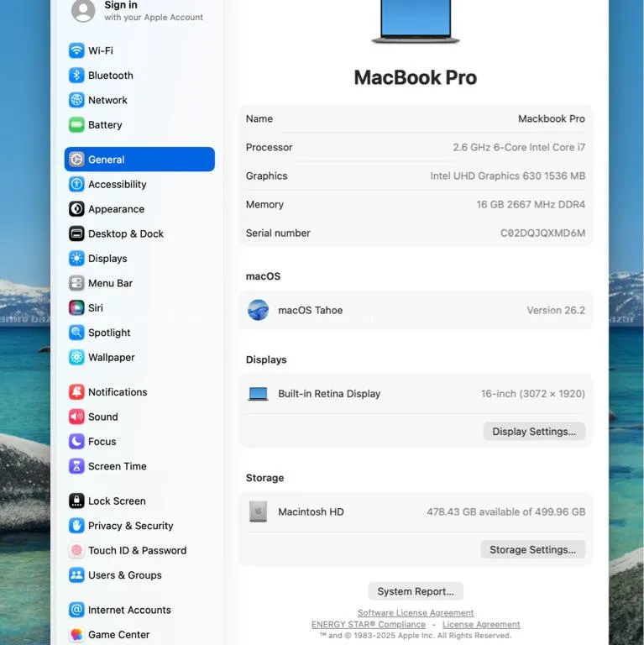Image resolution: width=644 pixels, height=645 pixels.
Task: Click the 2.6 GHz 6-Core Intel Core i7 value
Action: [x=519, y=147]
